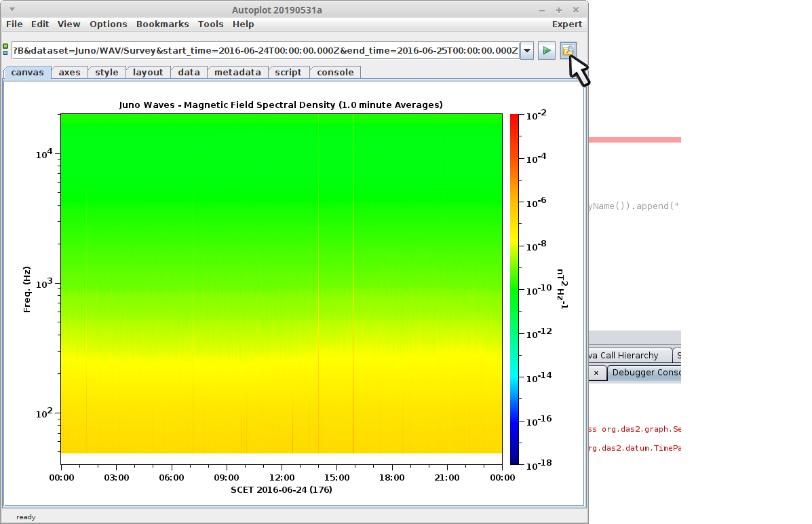Screen dimensions: 812x524
Task: Click inside the dataset URI address field
Action: (x=265, y=51)
